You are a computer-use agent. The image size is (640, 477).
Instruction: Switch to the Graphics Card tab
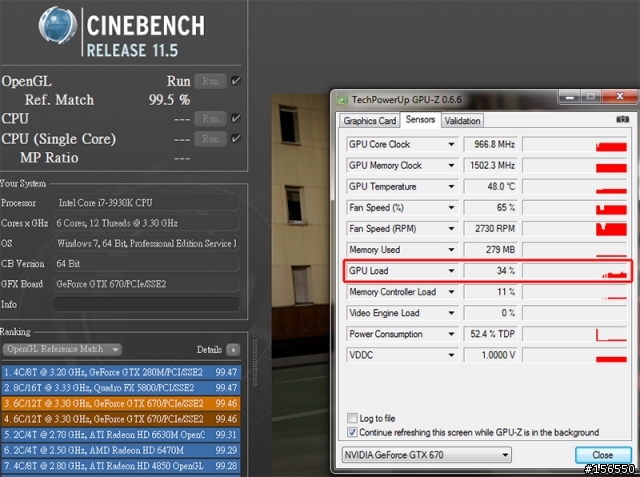pyautogui.click(x=369, y=121)
